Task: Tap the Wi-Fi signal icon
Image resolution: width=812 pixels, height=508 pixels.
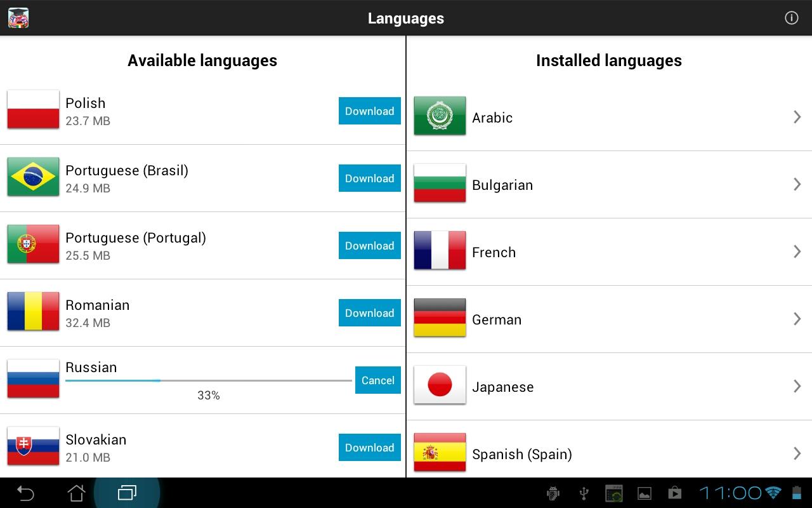Action: 773,493
